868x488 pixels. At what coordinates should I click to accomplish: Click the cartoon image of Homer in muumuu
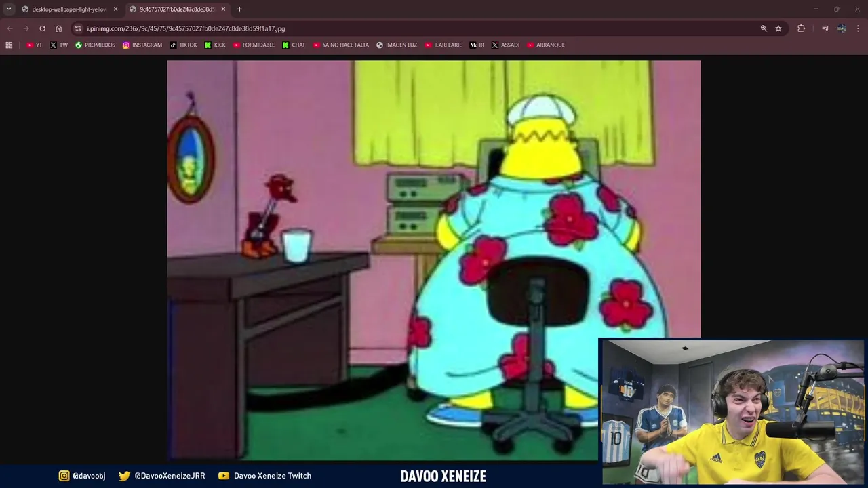[433, 260]
